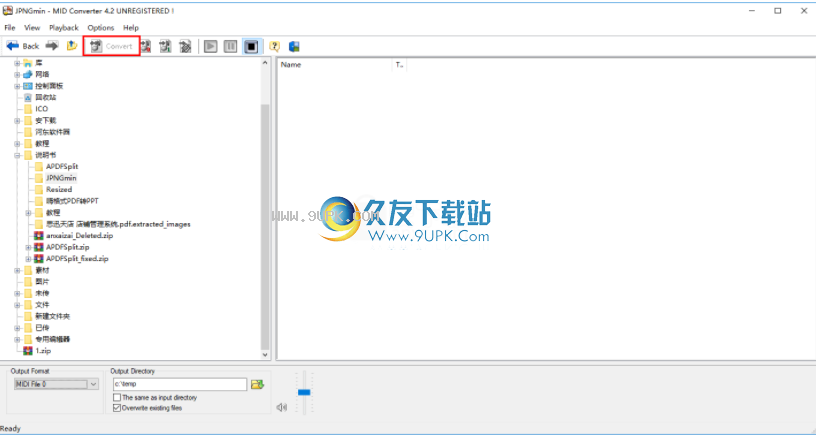The width and height of the screenshot is (816, 438).
Task: Click the 网络 network icon in tree
Action: click(28, 74)
